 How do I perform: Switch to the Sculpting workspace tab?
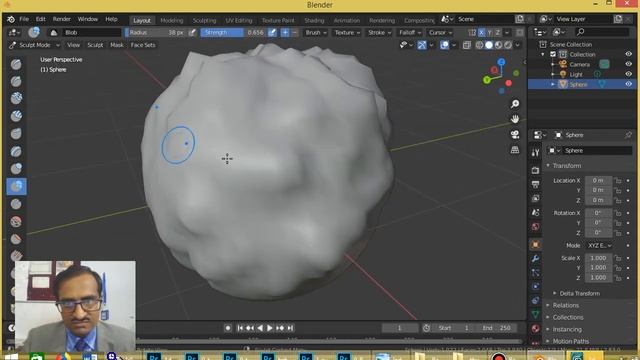204,20
